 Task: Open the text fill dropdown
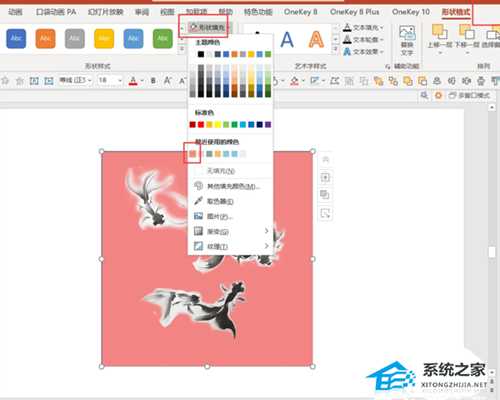(363, 27)
